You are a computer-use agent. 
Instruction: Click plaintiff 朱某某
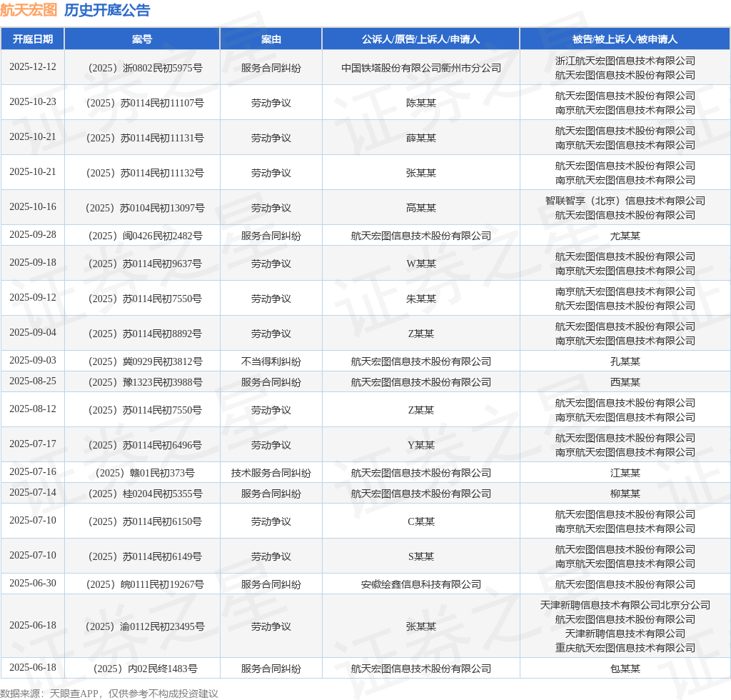[421, 299]
